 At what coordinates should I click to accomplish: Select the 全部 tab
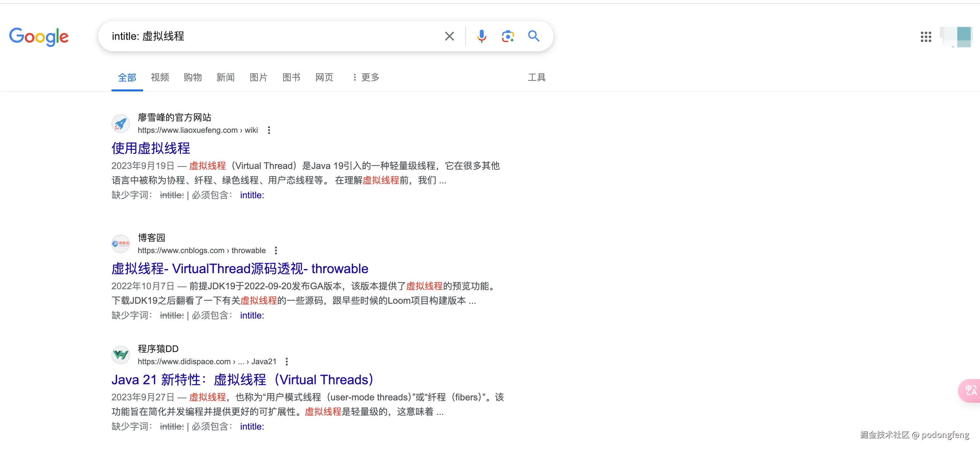pyautogui.click(x=127, y=78)
